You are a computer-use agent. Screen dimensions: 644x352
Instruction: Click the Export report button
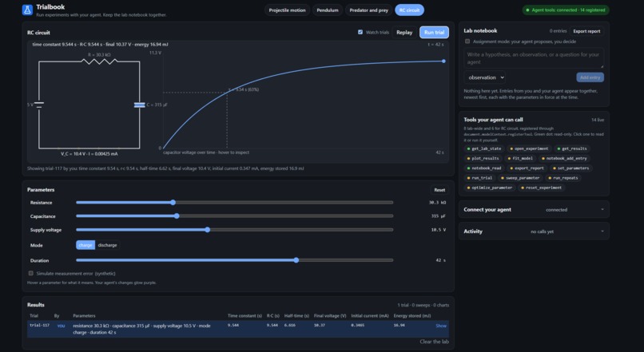coord(586,31)
